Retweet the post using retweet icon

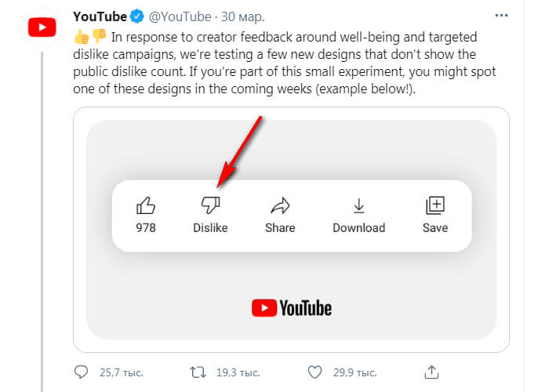pos(198,371)
